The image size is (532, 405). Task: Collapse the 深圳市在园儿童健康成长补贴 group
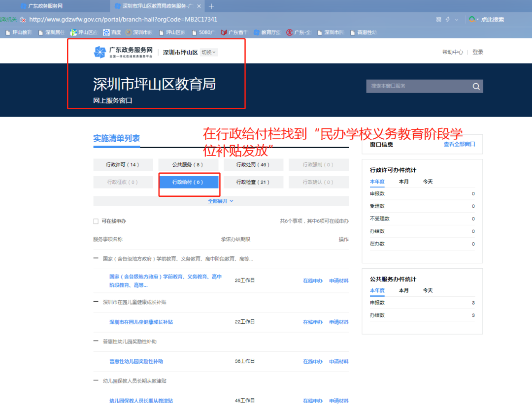pos(95,302)
